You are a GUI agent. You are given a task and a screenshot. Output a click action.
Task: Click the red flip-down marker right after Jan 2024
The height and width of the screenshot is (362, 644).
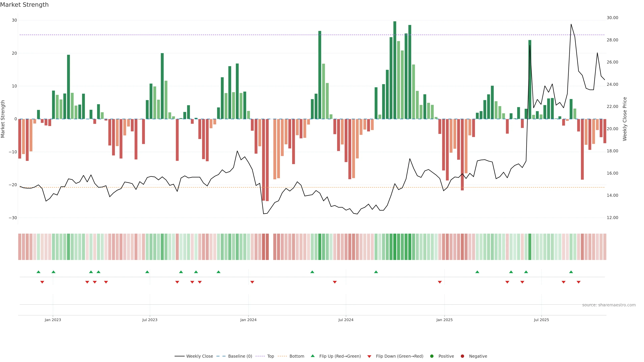click(x=252, y=282)
